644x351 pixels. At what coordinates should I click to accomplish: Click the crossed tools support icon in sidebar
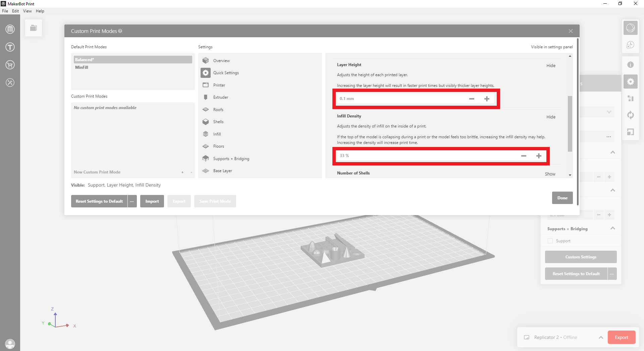pos(10,83)
